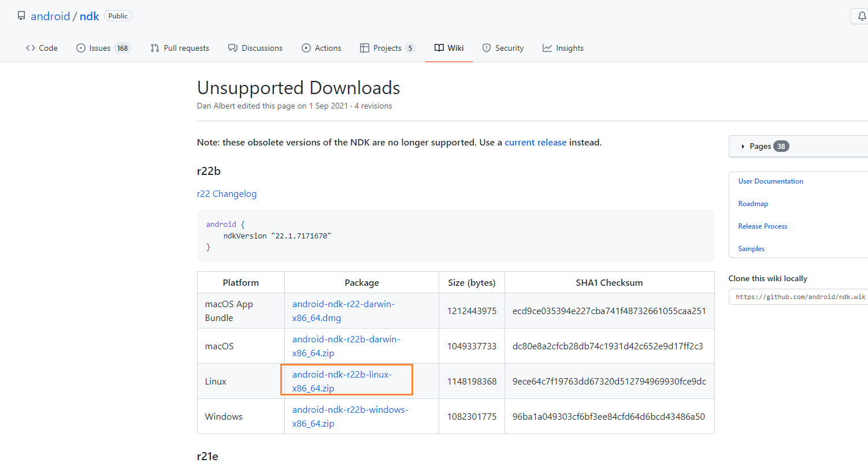Screen dimensions: 868x474
Task: Click the Windows size value 1082301775
Action: click(x=472, y=416)
